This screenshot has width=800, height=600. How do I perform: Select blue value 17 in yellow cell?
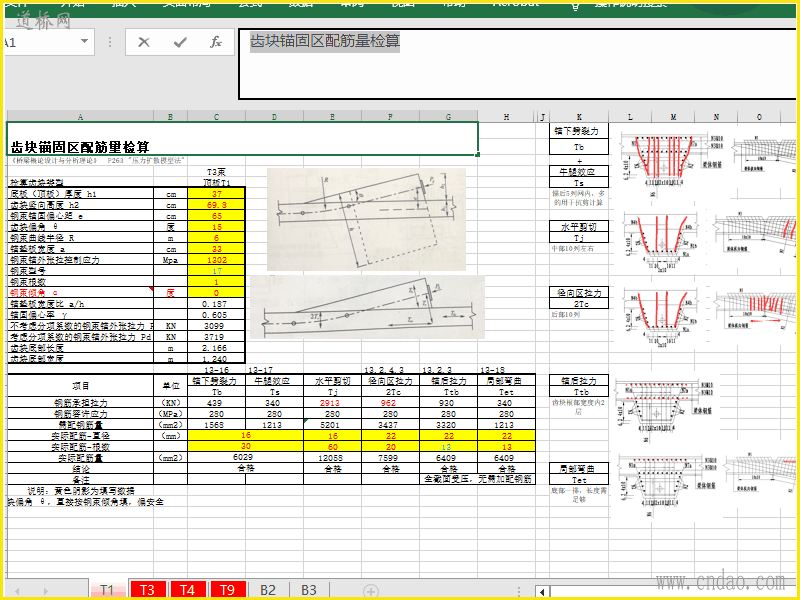[216, 271]
